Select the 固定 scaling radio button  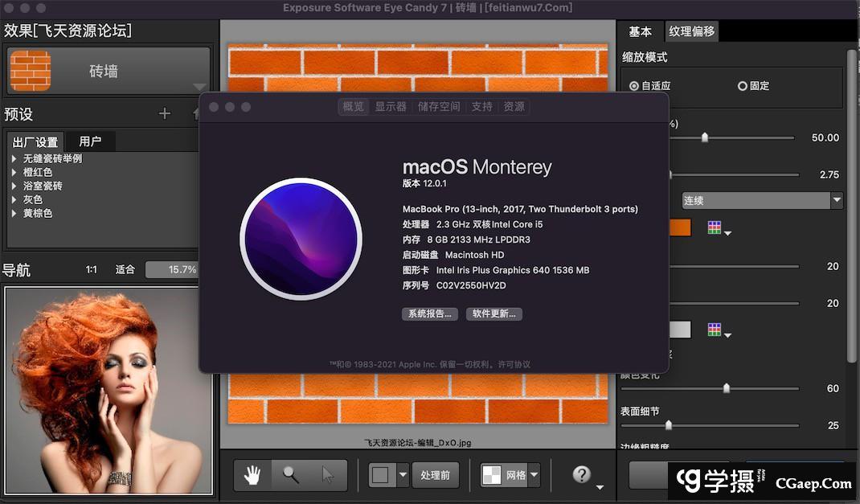click(x=743, y=85)
